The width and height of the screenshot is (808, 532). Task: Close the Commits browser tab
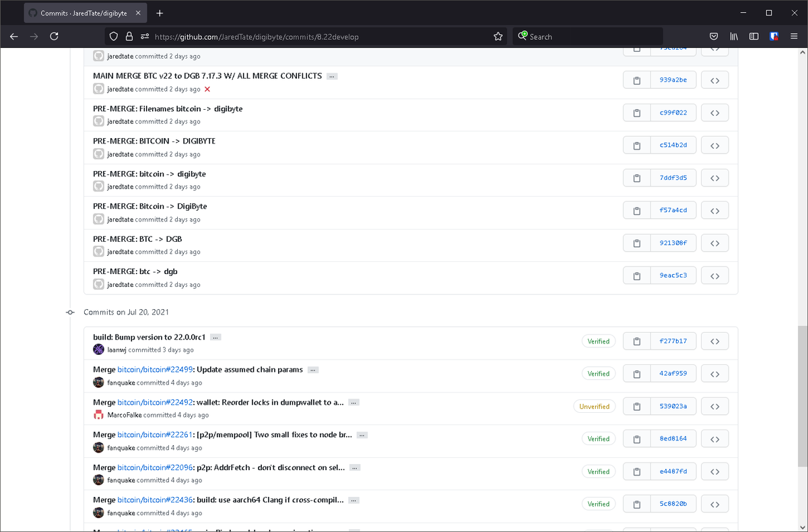[x=137, y=13]
